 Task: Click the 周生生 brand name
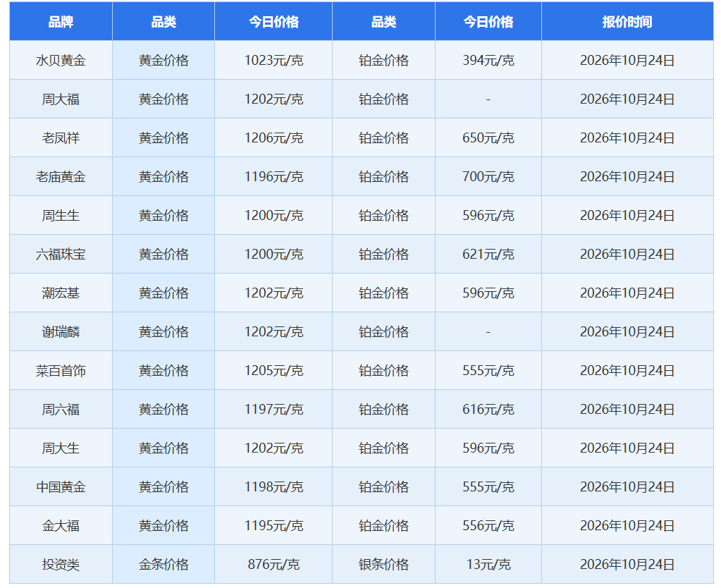(61, 215)
